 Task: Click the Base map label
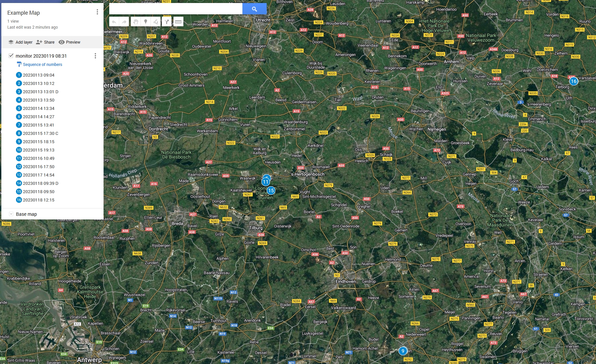click(x=26, y=214)
